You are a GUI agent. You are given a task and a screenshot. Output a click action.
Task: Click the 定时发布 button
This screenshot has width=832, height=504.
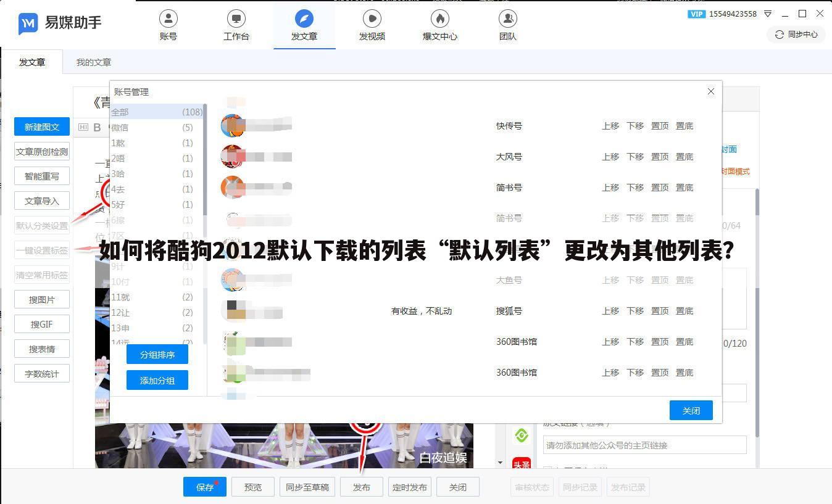coord(410,487)
